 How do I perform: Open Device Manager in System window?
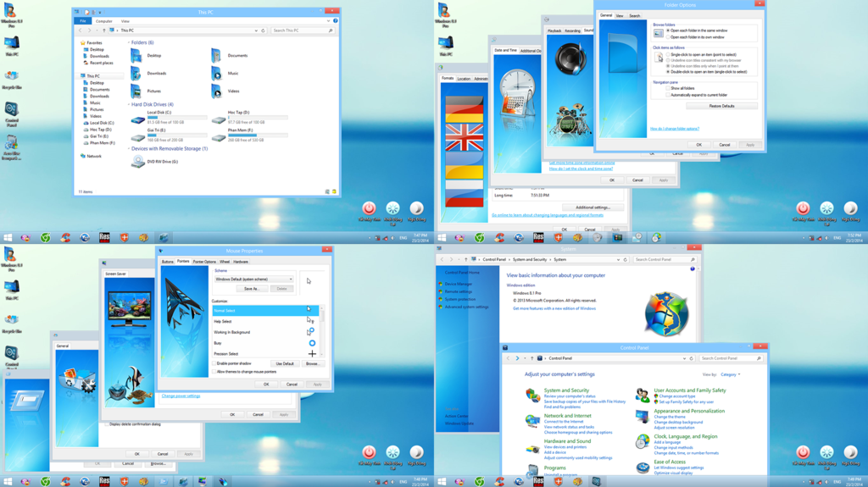459,284
